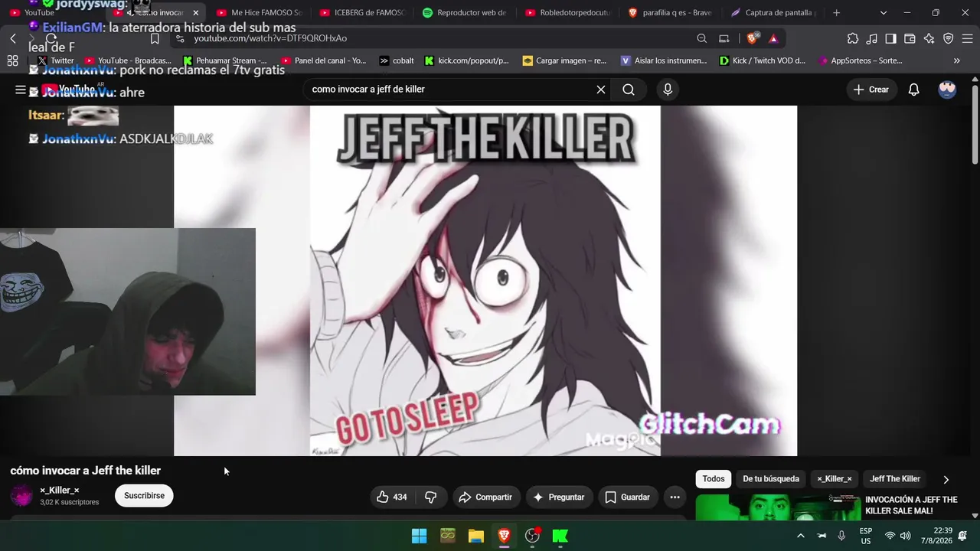980x551 pixels.
Task: Like the video with 434 likes
Action: coord(391,497)
